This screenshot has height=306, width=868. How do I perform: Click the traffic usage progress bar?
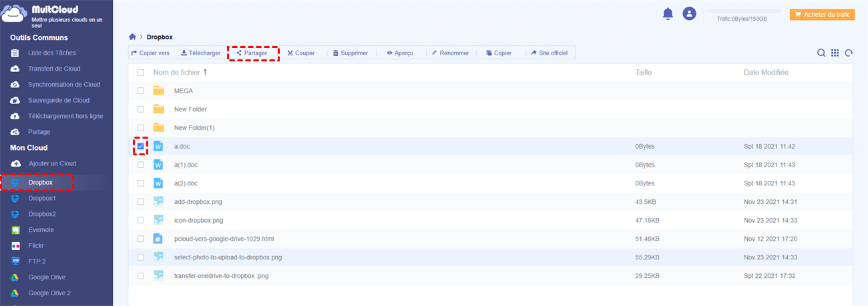coord(744,11)
